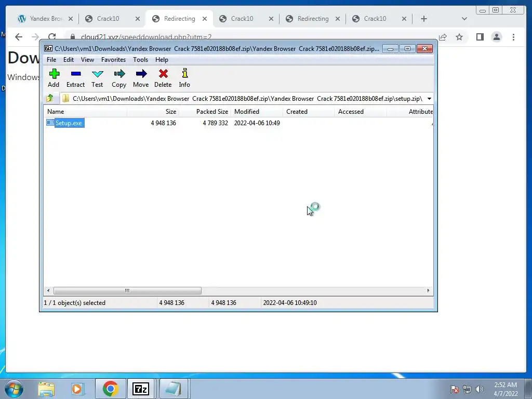Launch Windows Media Player from taskbar
Image resolution: width=532 pixels, height=399 pixels.
coord(78,389)
